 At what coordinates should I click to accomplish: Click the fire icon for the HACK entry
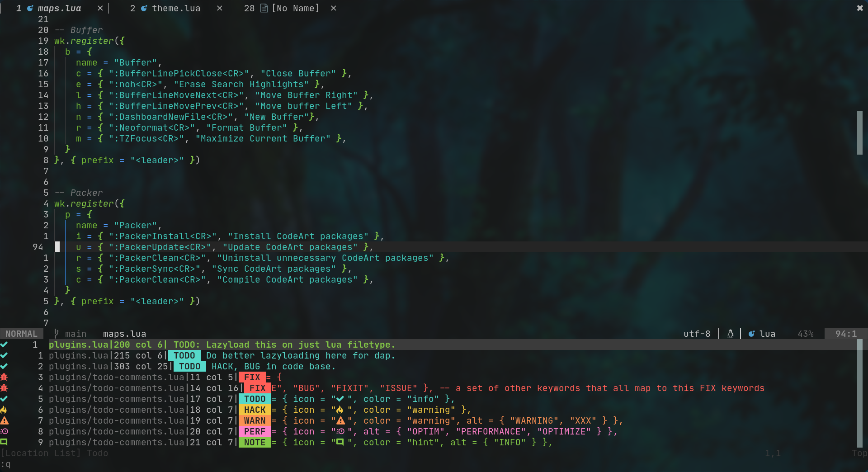click(4, 410)
